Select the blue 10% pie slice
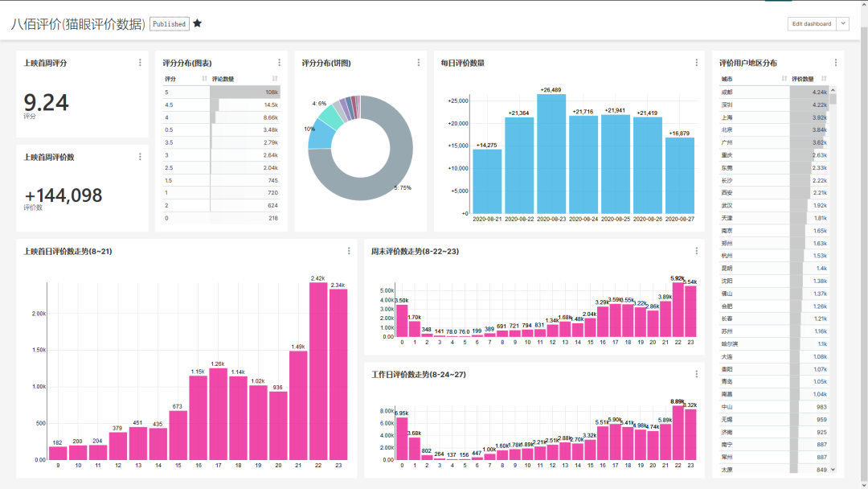This screenshot has height=489, width=868. [321, 134]
